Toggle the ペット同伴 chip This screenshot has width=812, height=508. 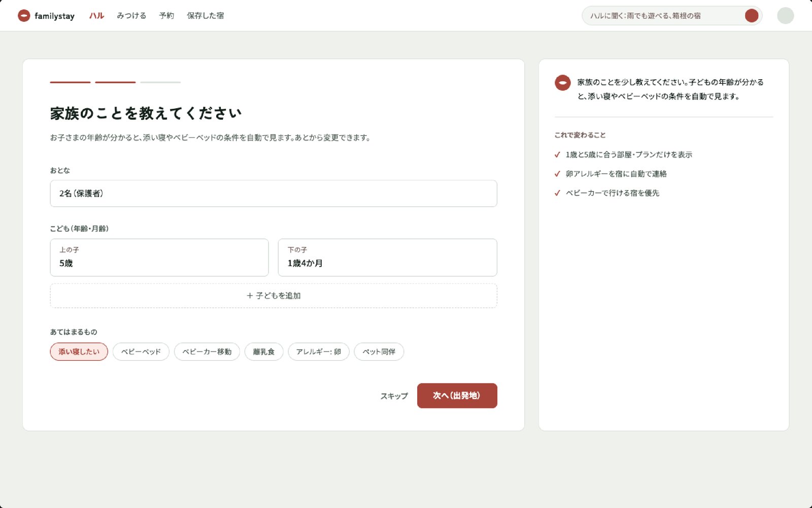click(379, 352)
